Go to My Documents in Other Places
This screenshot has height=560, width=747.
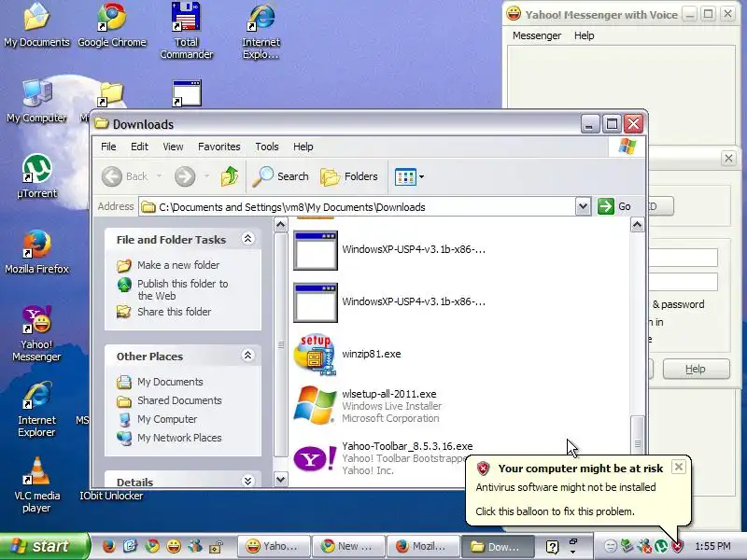tap(160, 382)
